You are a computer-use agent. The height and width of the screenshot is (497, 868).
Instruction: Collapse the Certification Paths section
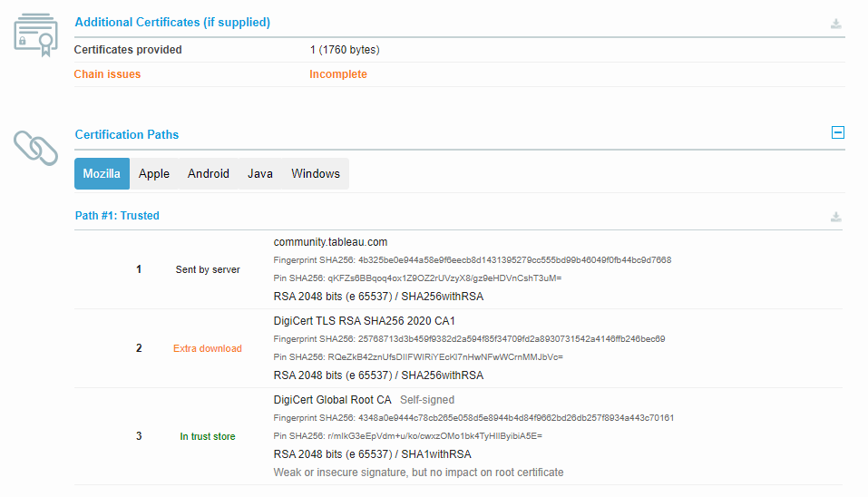click(x=837, y=132)
